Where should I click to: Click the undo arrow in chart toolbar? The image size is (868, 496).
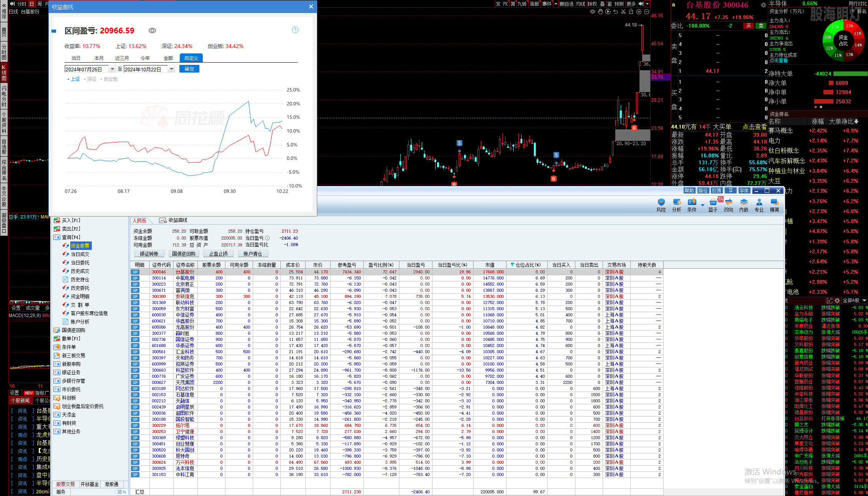pyautogui.click(x=616, y=12)
